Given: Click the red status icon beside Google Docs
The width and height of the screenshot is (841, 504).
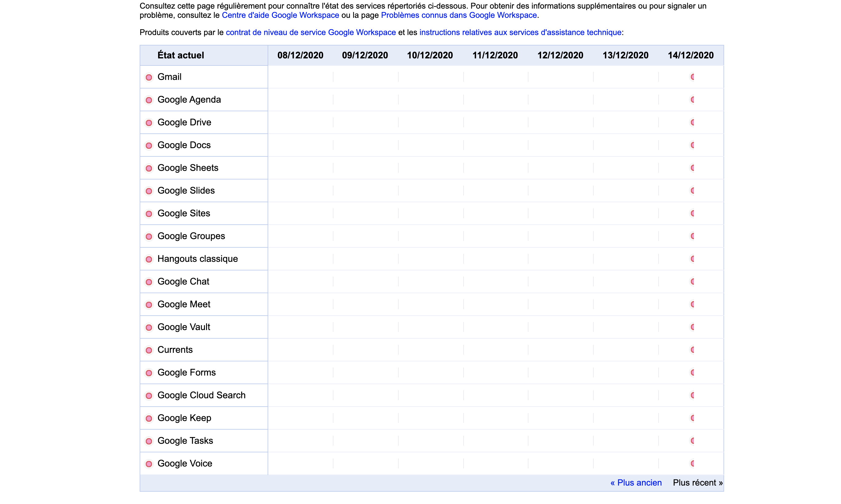Looking at the screenshot, I should (149, 146).
